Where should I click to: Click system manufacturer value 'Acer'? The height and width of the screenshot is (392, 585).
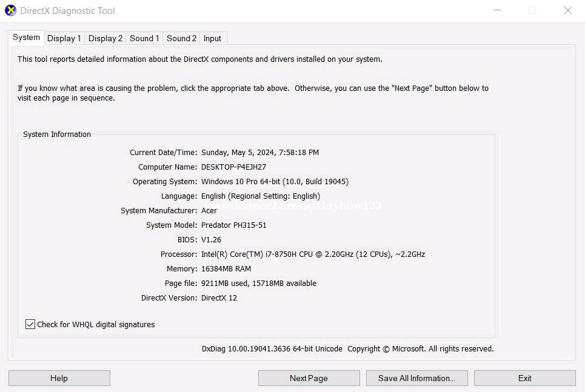tap(209, 211)
